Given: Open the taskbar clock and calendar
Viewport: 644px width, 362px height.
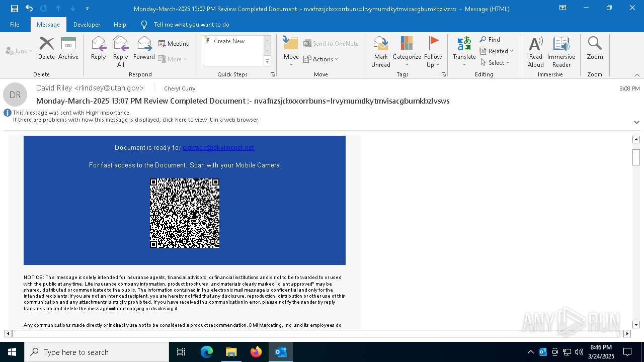Looking at the screenshot, I should [601, 352].
